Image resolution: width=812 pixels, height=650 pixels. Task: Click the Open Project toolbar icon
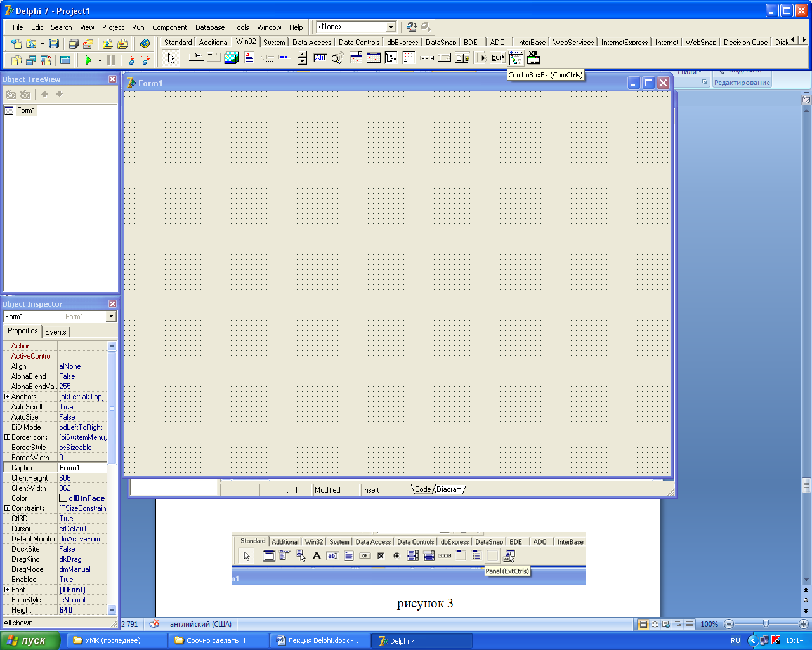point(88,44)
